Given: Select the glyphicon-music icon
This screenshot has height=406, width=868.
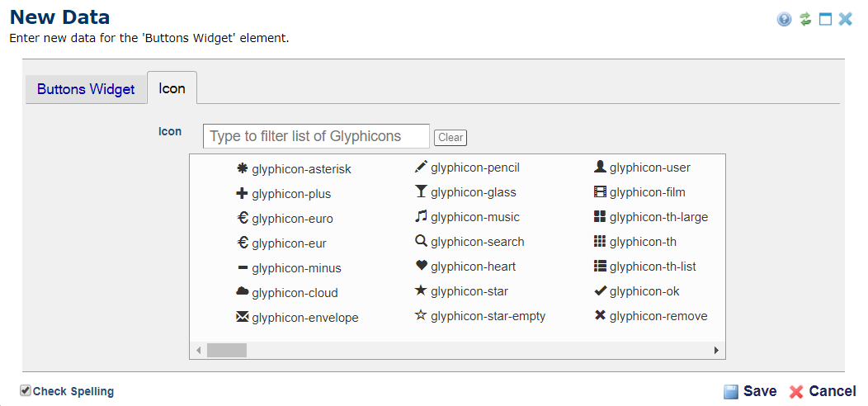Looking at the screenshot, I should [467, 217].
